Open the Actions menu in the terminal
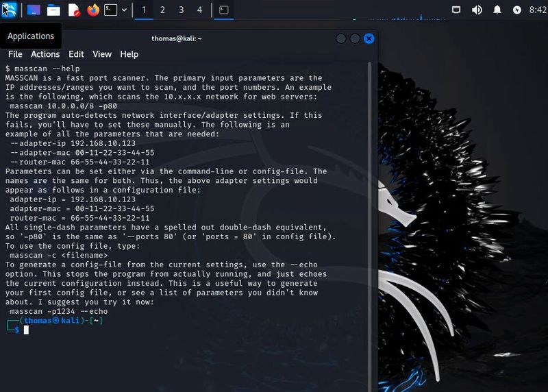 click(45, 54)
